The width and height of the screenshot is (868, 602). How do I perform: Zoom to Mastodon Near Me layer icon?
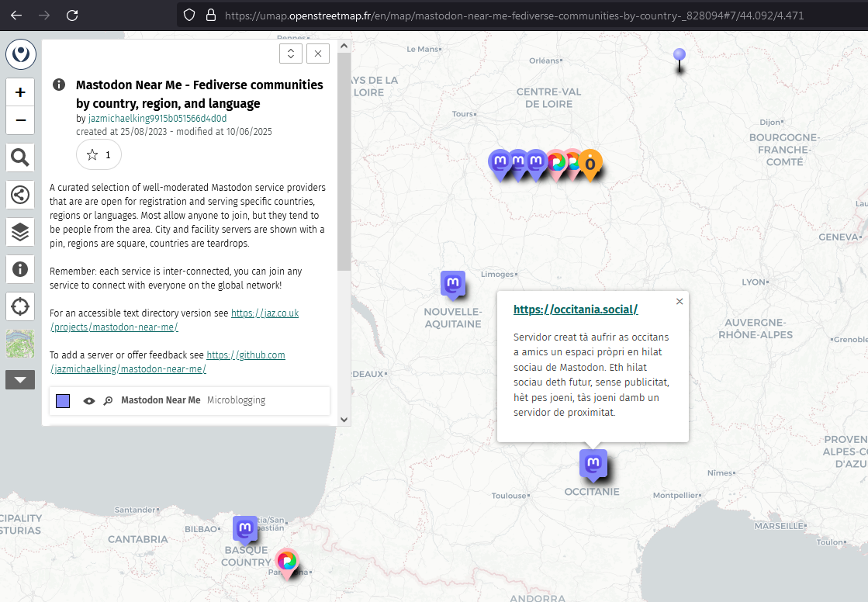point(108,401)
